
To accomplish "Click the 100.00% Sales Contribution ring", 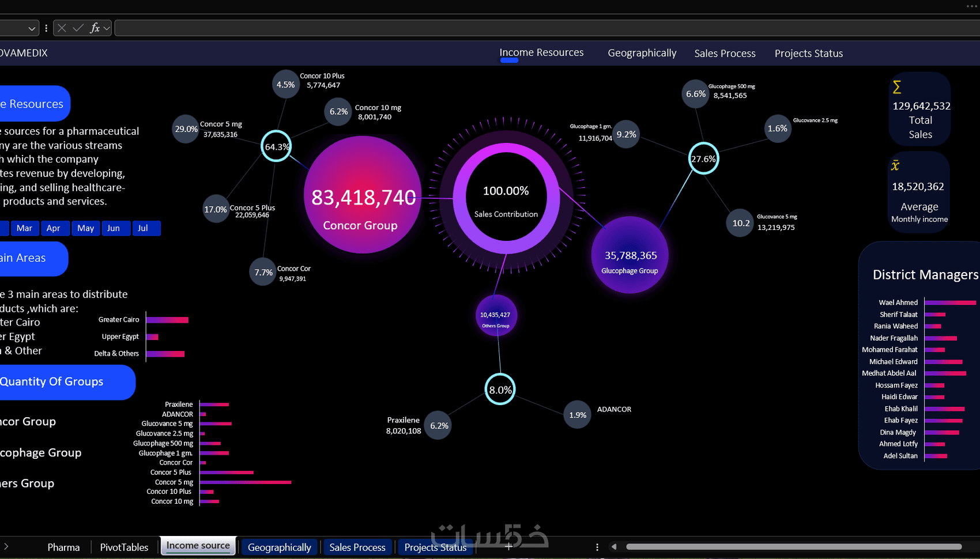I will tap(506, 198).
